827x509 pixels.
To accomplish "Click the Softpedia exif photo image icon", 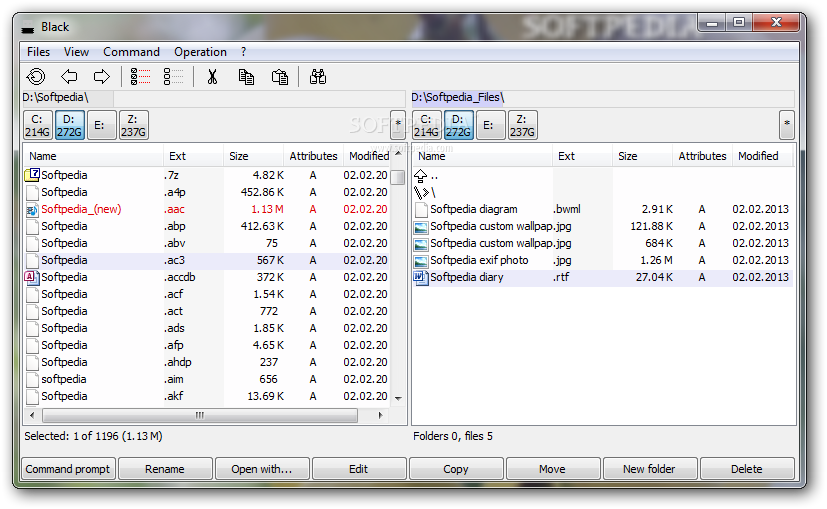I will [421, 260].
